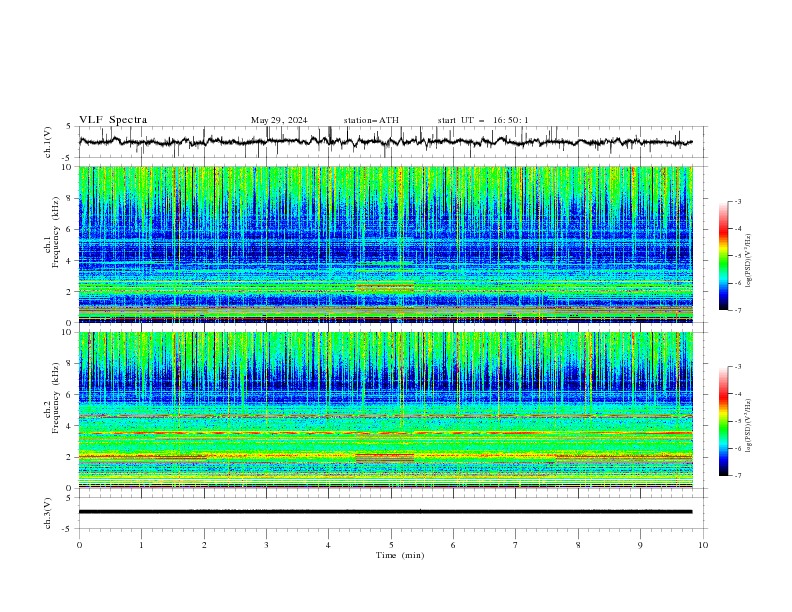
Task: Click the ch.1 voltage waveform trace
Action: pyautogui.click(x=385, y=142)
